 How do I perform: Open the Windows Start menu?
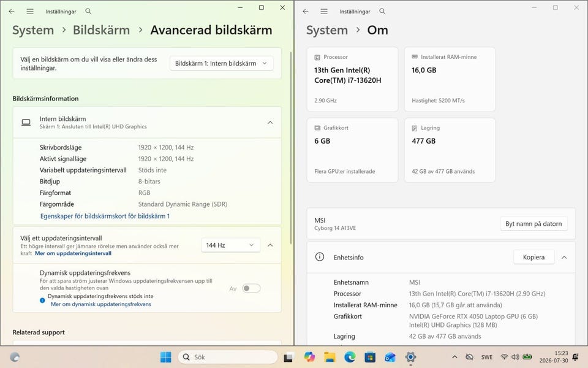165,357
